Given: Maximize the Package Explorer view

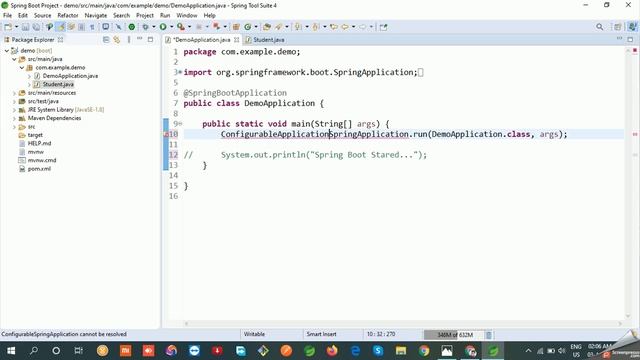Looking at the screenshot, I should (x=150, y=40).
